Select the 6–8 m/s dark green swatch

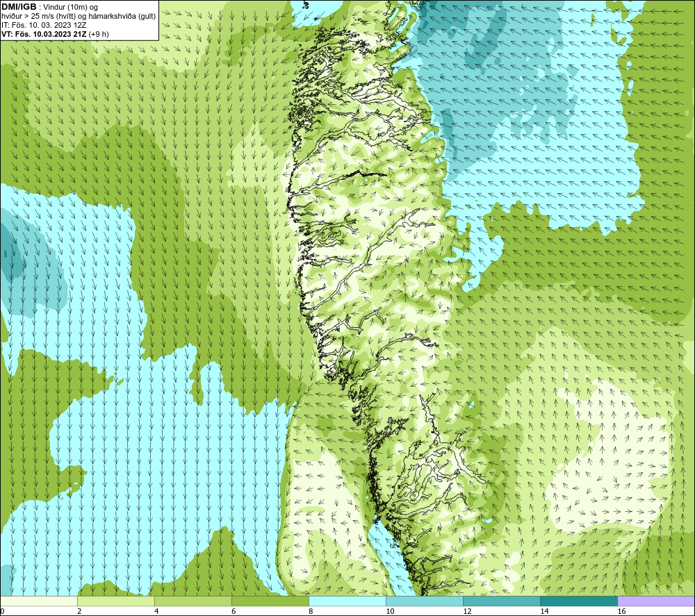(270, 601)
